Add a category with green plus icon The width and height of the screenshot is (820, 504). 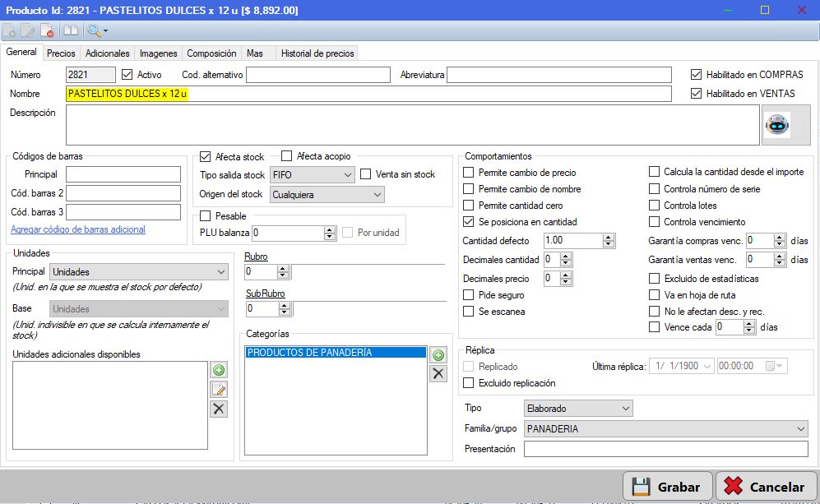pyautogui.click(x=438, y=355)
